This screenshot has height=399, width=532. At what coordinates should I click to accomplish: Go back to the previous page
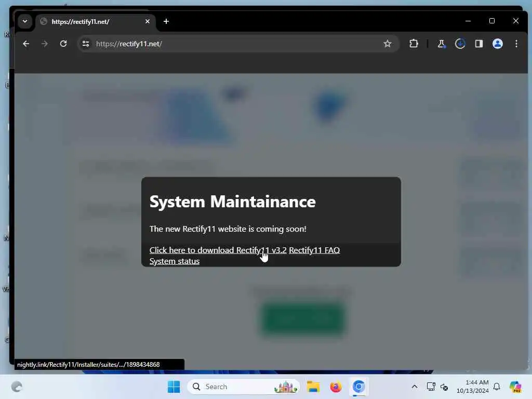(x=26, y=44)
